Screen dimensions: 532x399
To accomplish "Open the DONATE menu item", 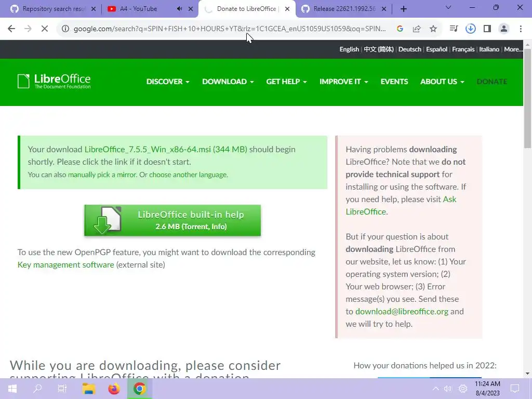I will [492, 82].
